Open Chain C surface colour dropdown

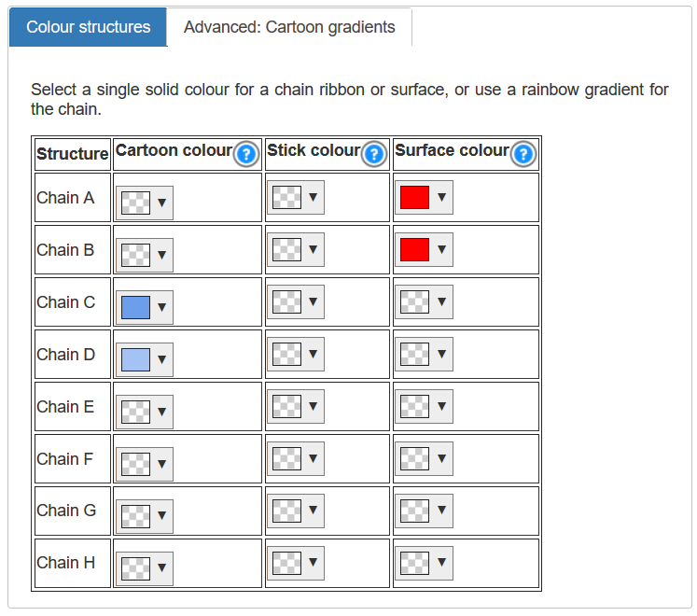(425, 301)
